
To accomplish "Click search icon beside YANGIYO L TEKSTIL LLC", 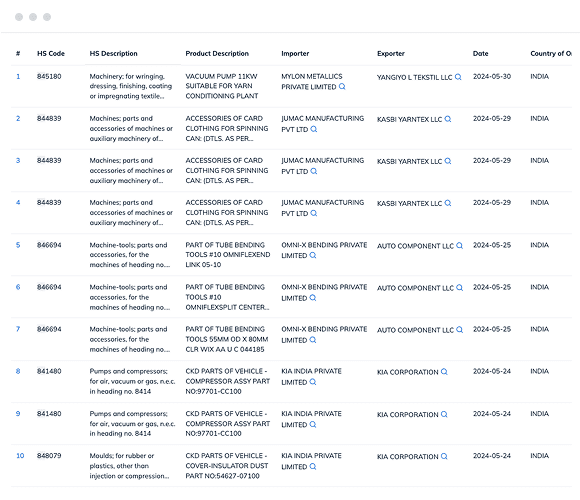I will pyautogui.click(x=458, y=77).
